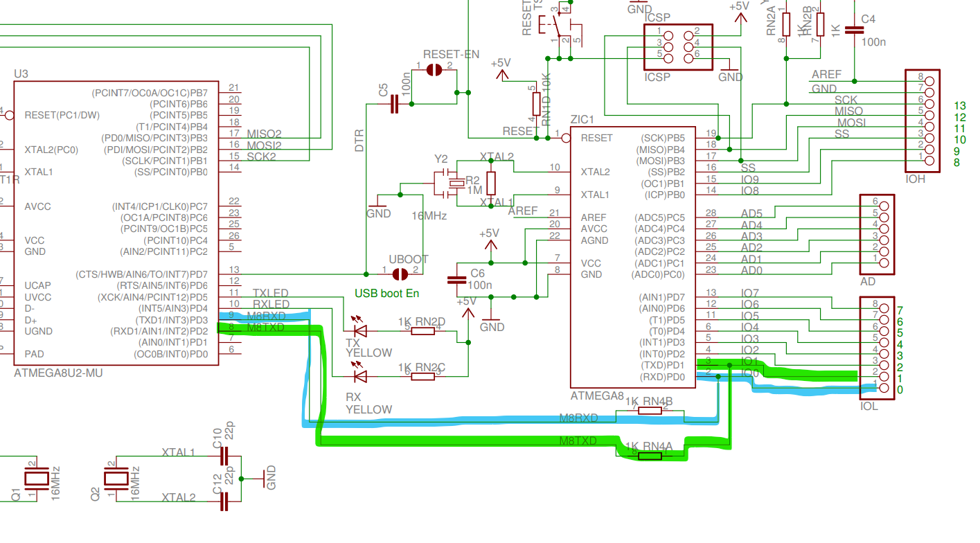The height and width of the screenshot is (543, 980).
Task: Select the RN4B 1K resistor
Action: 650,411
